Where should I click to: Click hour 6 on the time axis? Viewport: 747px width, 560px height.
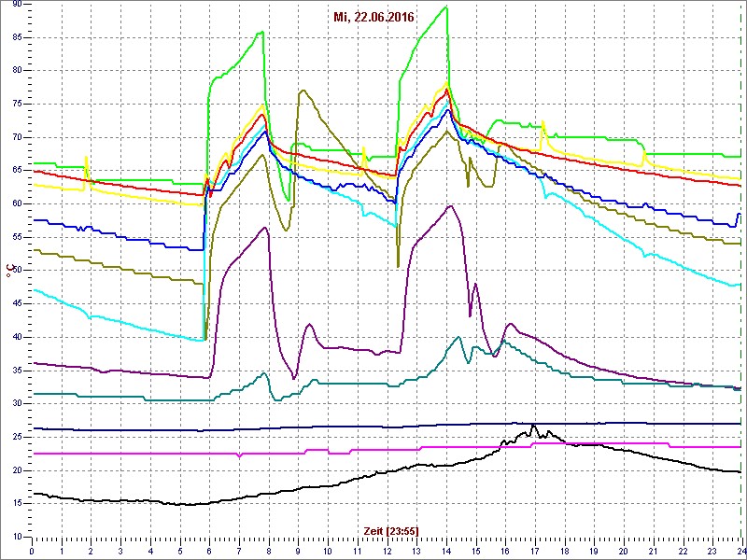[209, 551]
